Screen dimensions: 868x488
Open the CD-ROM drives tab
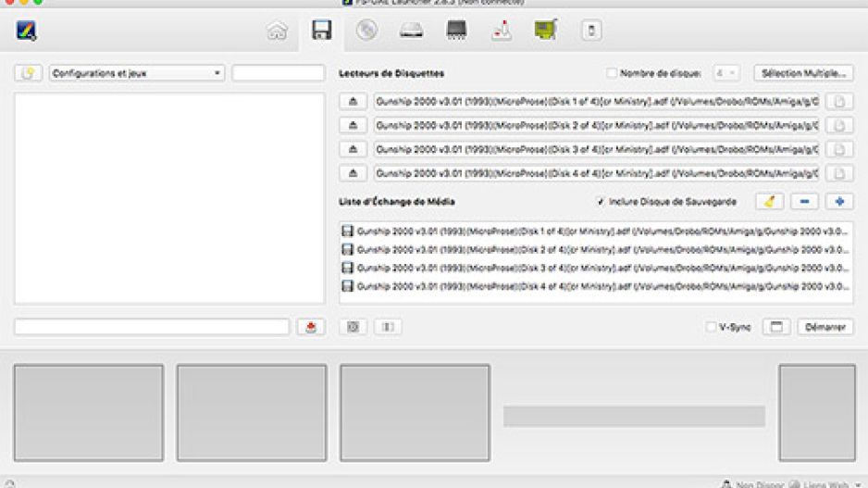coord(366,30)
